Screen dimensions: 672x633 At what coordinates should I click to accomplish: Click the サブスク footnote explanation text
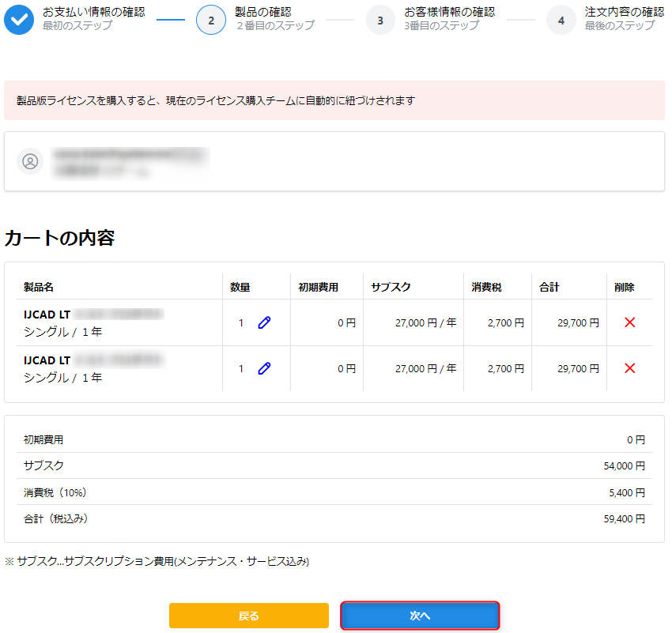pos(157,561)
